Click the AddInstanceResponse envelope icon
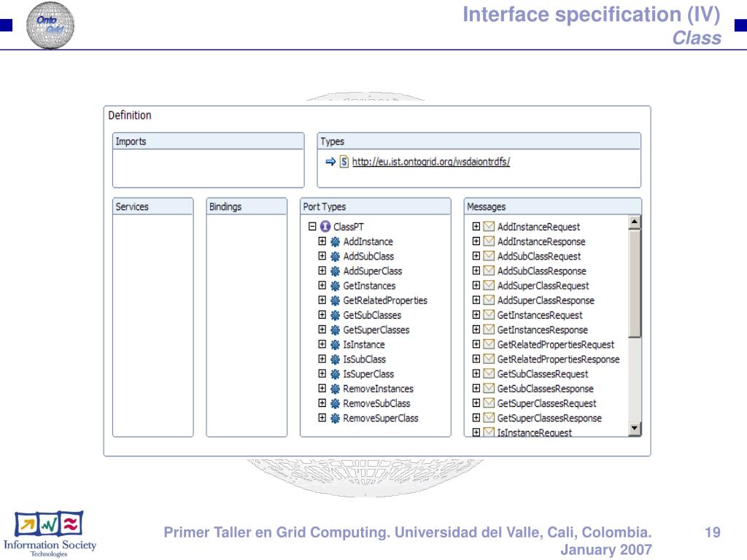The image size is (747, 560). click(x=489, y=241)
